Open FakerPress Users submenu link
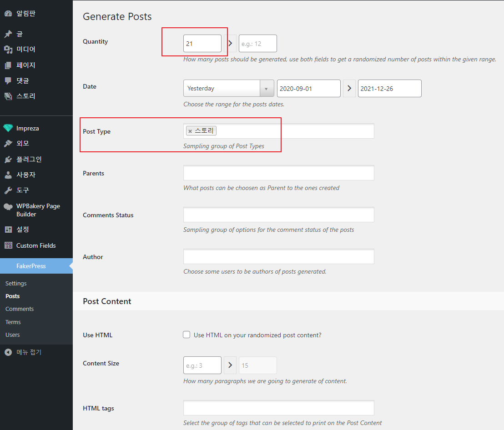This screenshot has height=430, width=504. pos(13,335)
